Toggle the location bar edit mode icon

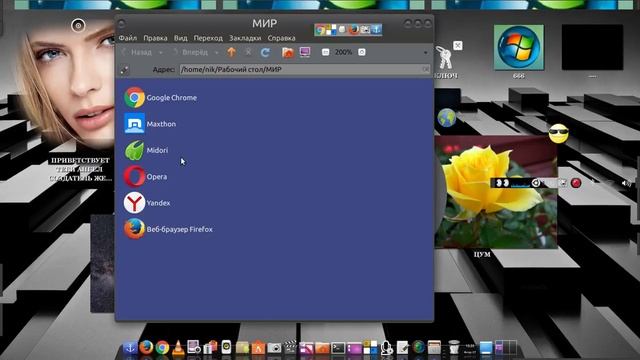coord(124,70)
